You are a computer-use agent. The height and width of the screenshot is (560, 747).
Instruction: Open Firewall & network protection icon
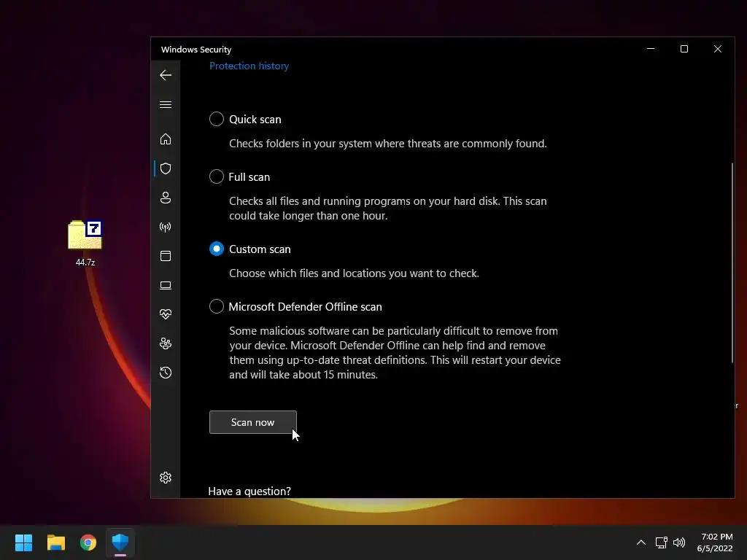coord(166,227)
